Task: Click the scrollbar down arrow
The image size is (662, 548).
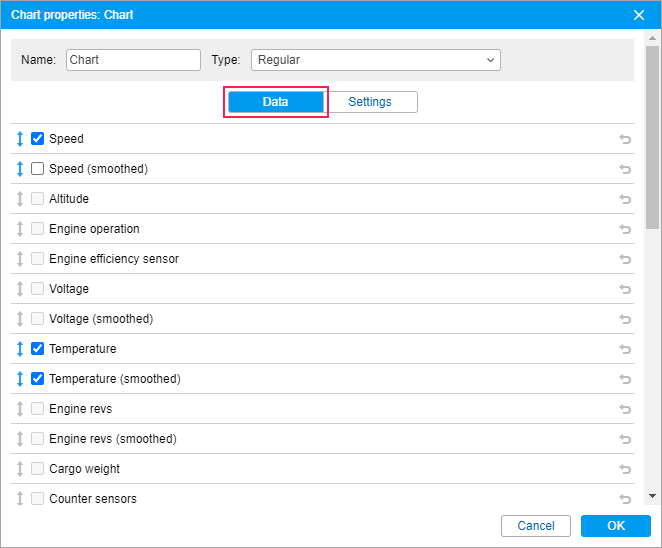Action: [x=652, y=496]
